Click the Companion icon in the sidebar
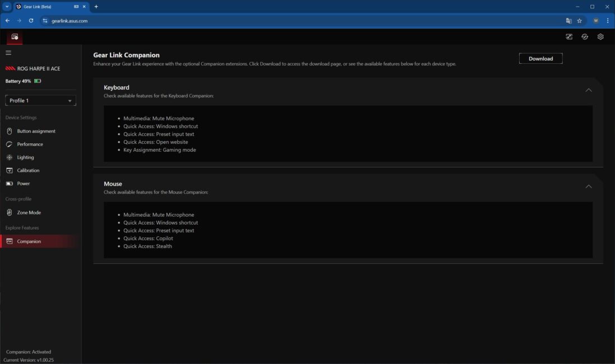Image resolution: width=615 pixels, height=364 pixels. coord(10,241)
